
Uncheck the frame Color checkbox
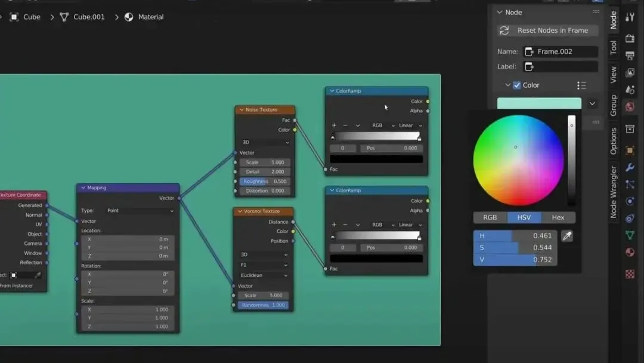(x=516, y=85)
